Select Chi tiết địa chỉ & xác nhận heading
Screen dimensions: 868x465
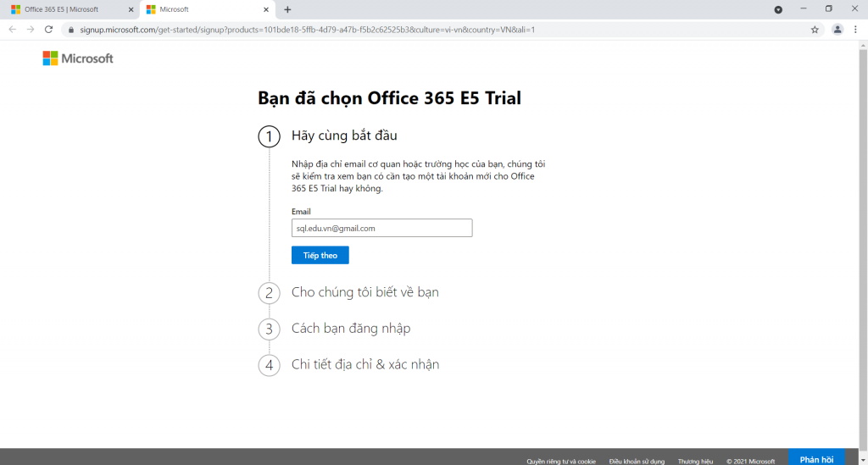[x=365, y=364]
